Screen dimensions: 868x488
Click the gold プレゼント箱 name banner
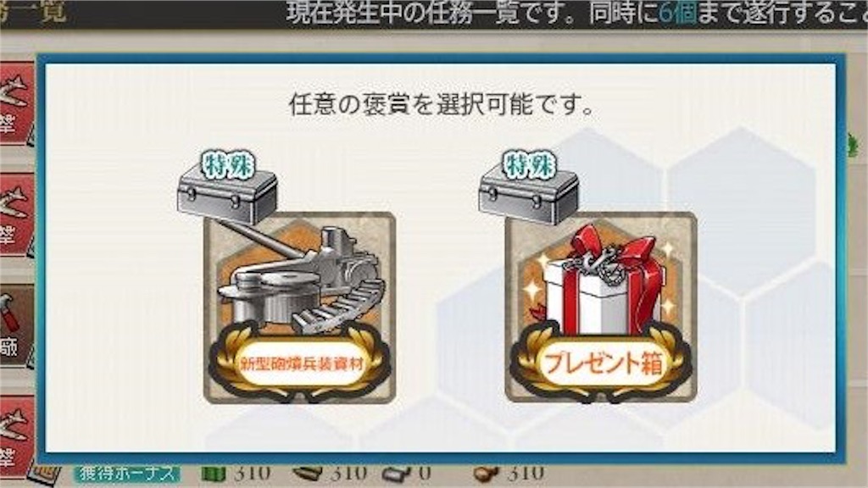[601, 363]
